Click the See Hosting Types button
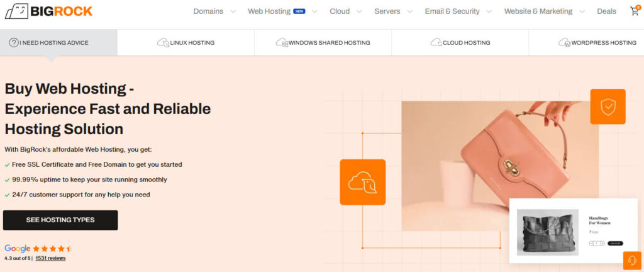Screen dimensions: 644x272 (60, 220)
